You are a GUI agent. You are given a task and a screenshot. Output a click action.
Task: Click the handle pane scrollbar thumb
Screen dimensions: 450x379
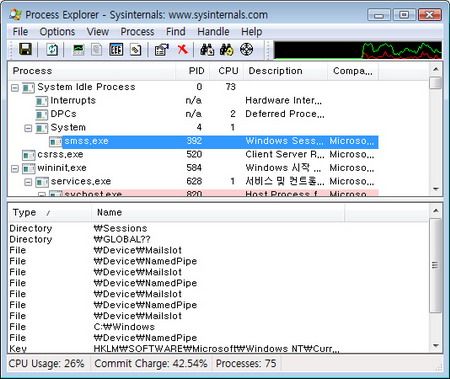pos(436,265)
